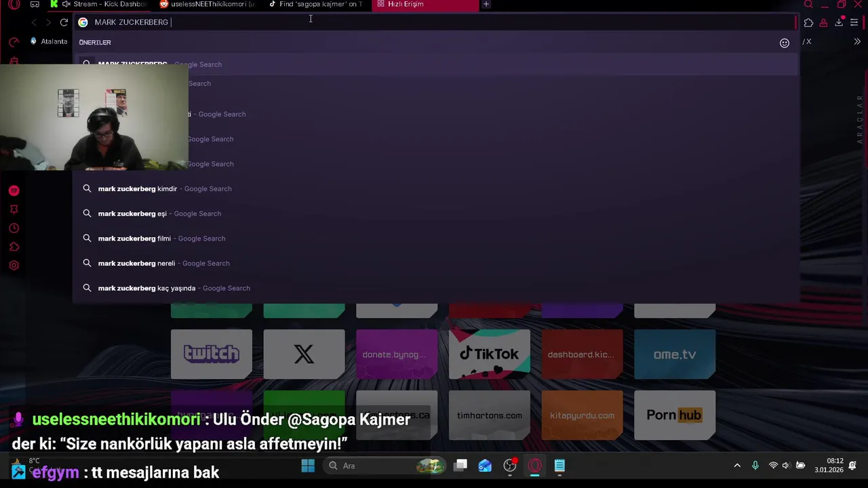Open GX Control speedometer icon in sidebar
This screenshot has width=868, height=488.
click(14, 43)
